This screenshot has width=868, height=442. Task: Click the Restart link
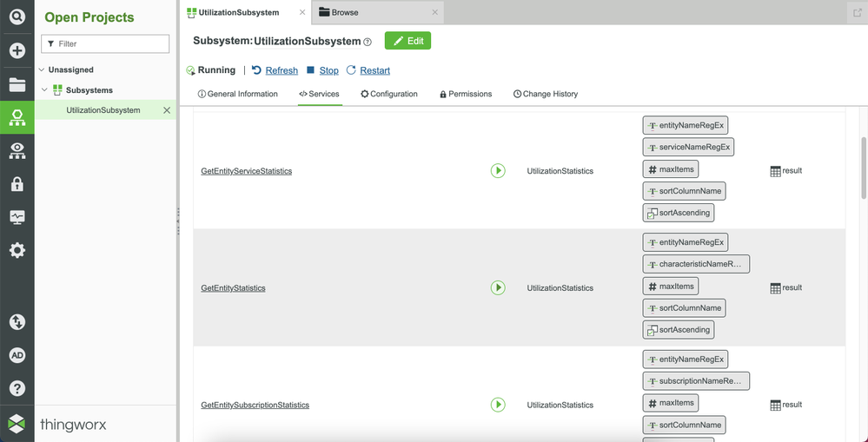coord(374,70)
